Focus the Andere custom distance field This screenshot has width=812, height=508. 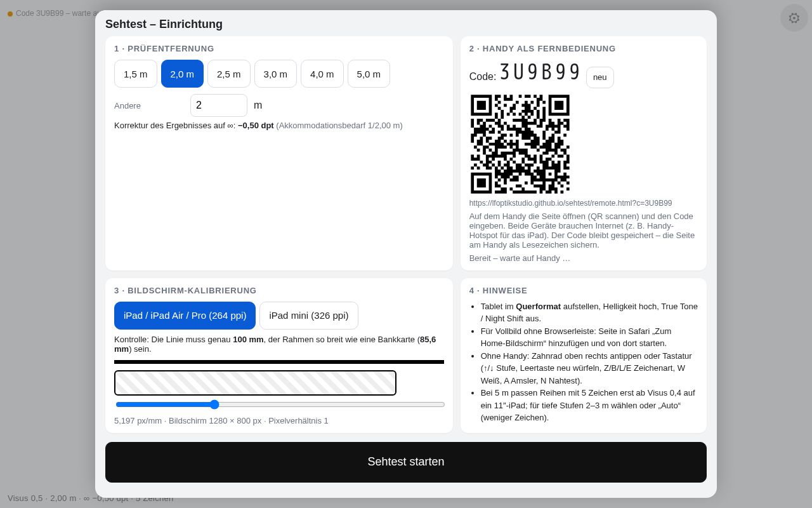pos(219,105)
